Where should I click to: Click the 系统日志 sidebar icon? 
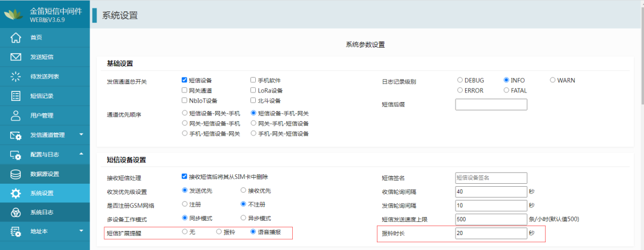coord(16,212)
